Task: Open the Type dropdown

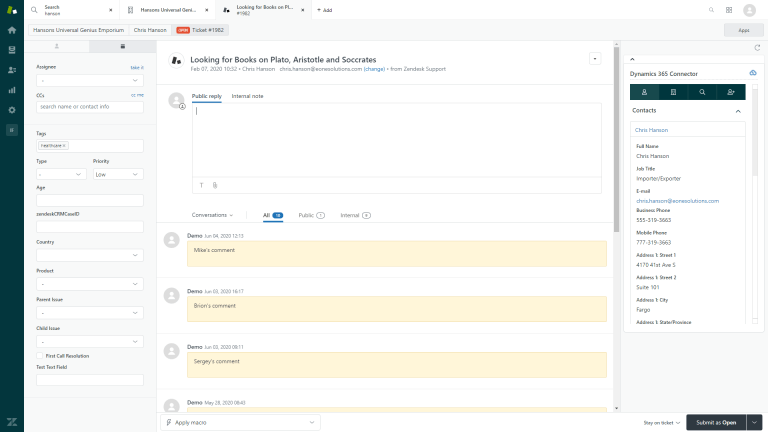Action: tap(61, 174)
